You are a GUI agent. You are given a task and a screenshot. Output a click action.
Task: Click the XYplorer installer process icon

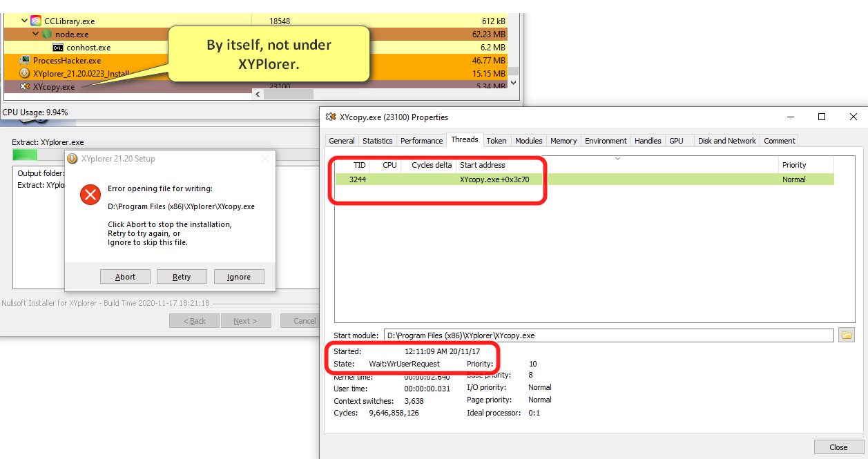click(25, 74)
